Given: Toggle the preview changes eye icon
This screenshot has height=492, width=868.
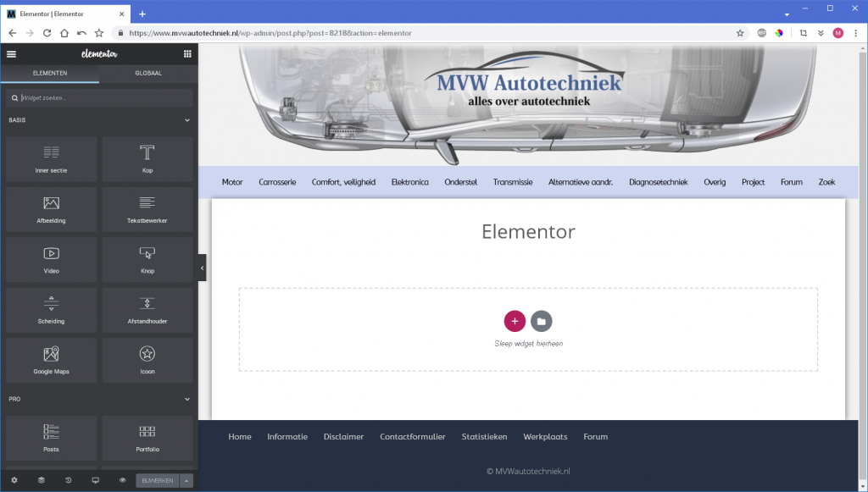Looking at the screenshot, I should tap(122, 480).
